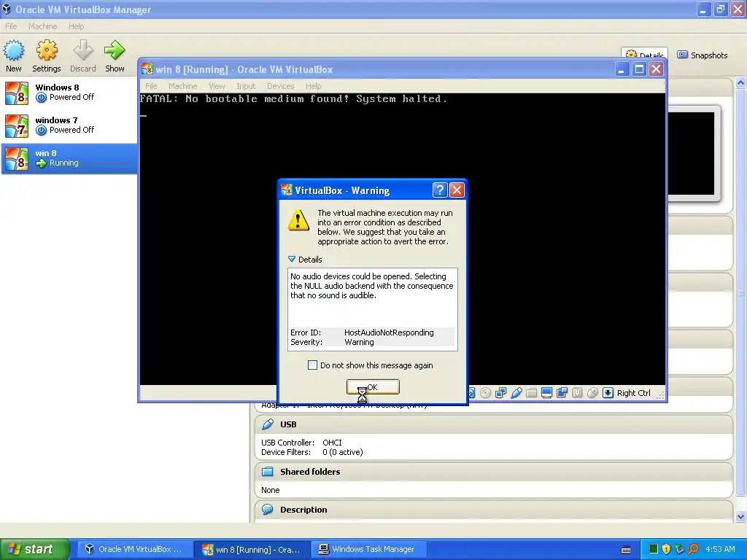The height and width of the screenshot is (560, 747).
Task: Minimize the win 8 VM window
Action: (x=622, y=69)
